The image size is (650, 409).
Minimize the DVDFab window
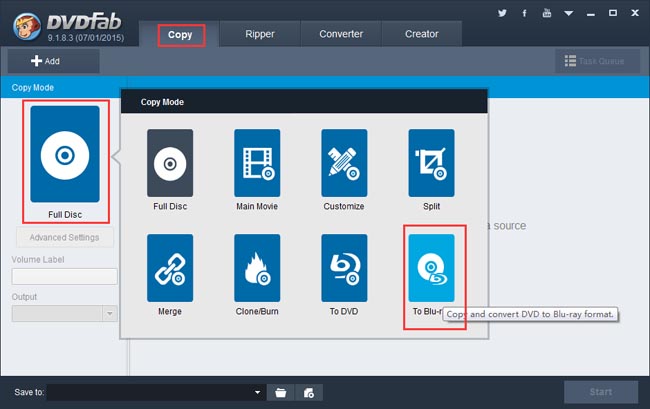pos(591,14)
